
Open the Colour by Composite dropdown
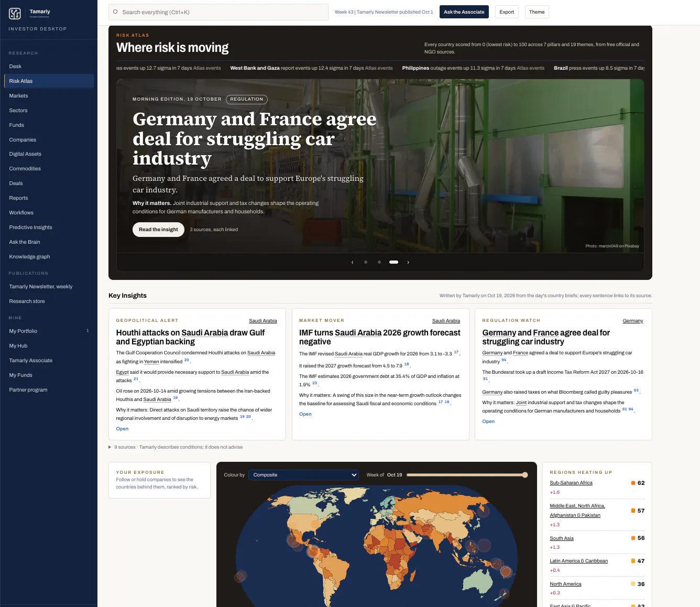click(x=304, y=475)
